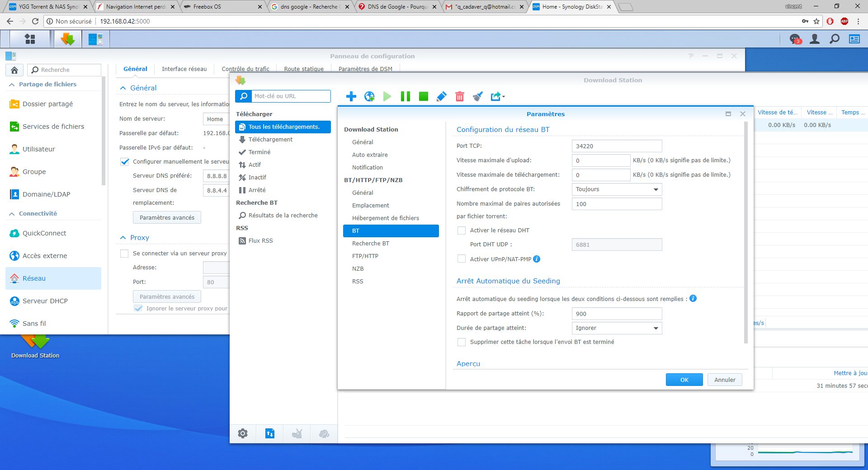Open notifications chat bubble icon

pos(795,39)
